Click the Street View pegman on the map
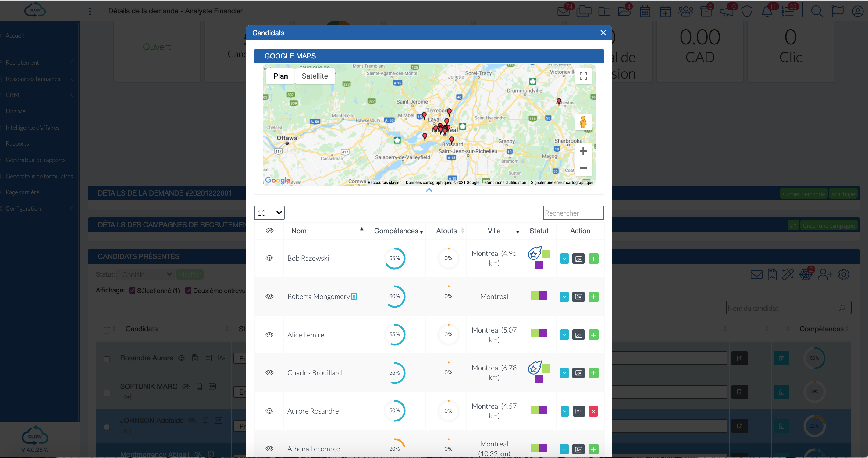The image size is (868, 458). pyautogui.click(x=583, y=122)
